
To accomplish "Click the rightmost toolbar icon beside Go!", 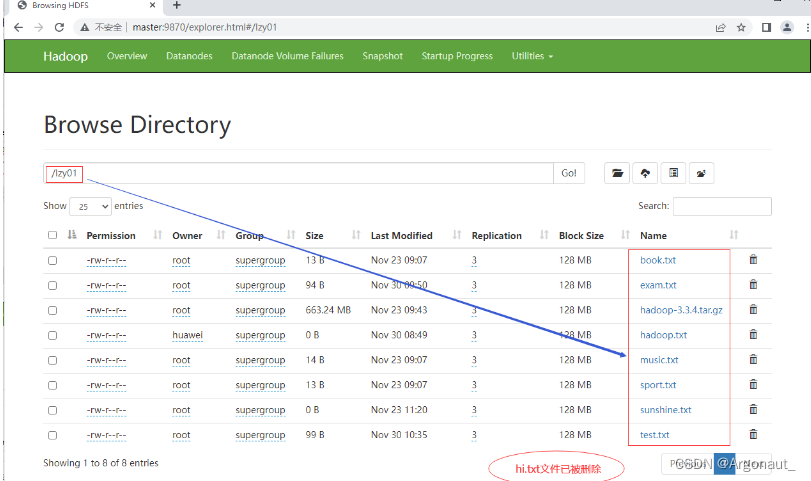I will pyautogui.click(x=701, y=173).
